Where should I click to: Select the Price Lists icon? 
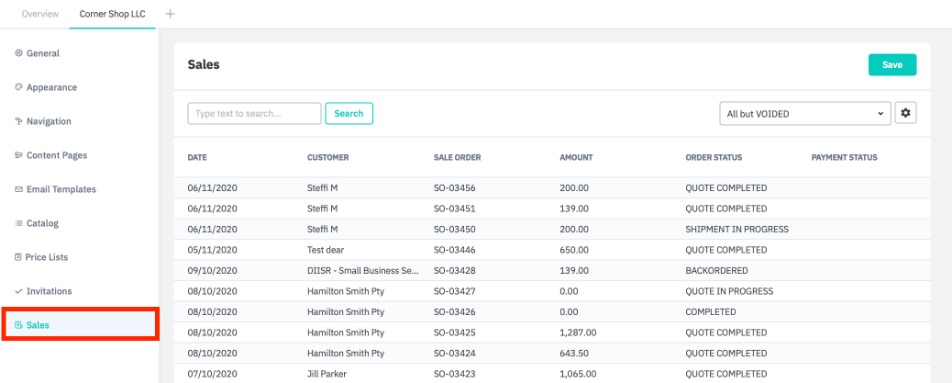18,257
